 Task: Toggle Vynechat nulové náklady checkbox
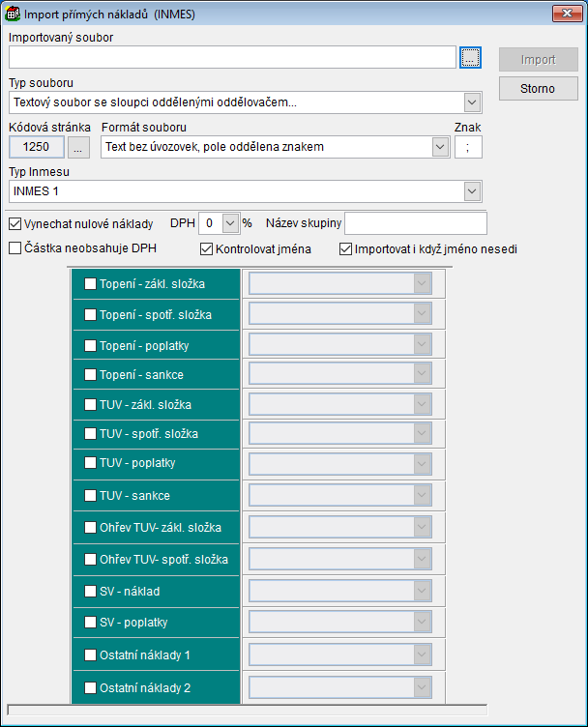15,223
